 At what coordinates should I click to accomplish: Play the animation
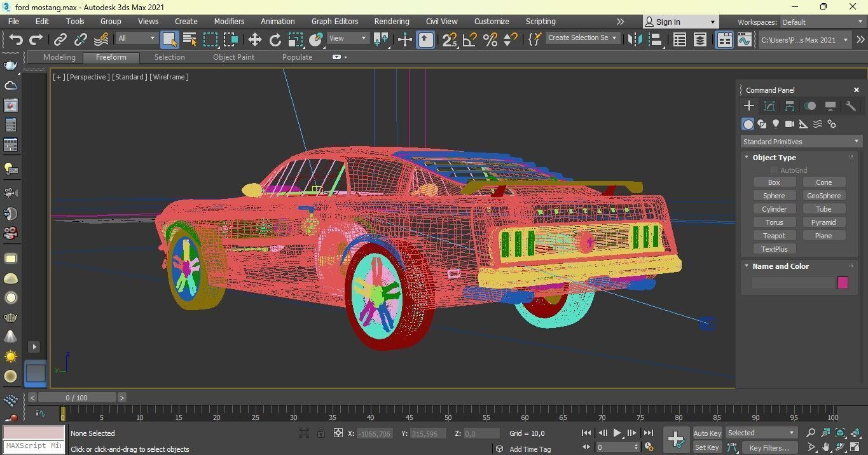pyautogui.click(x=617, y=433)
